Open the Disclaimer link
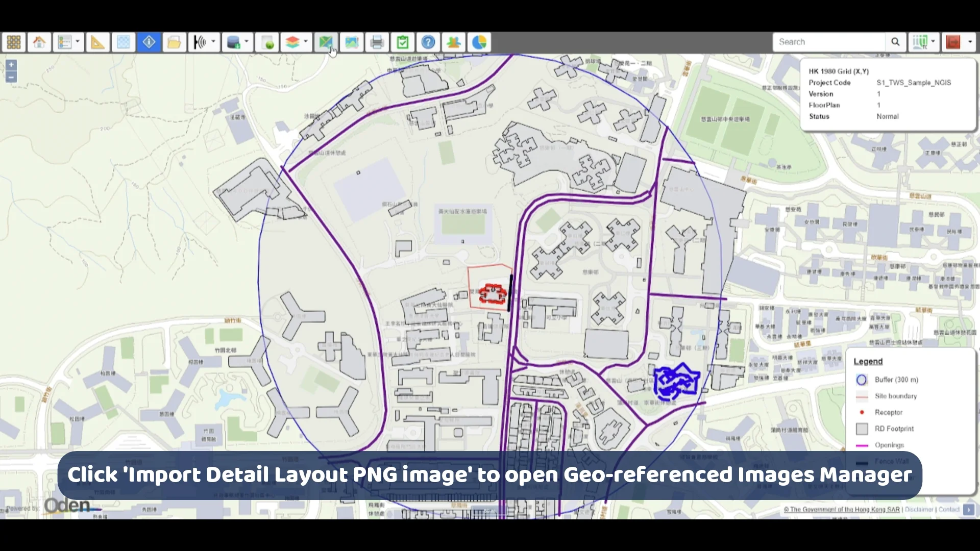Image resolution: width=980 pixels, height=551 pixels. coord(919,509)
